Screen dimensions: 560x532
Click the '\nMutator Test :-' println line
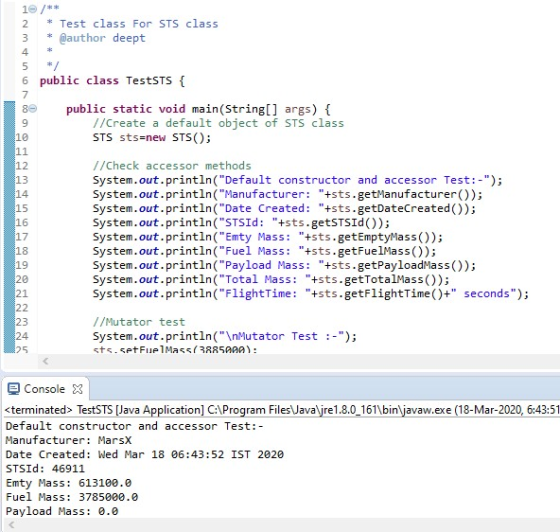click(x=225, y=336)
